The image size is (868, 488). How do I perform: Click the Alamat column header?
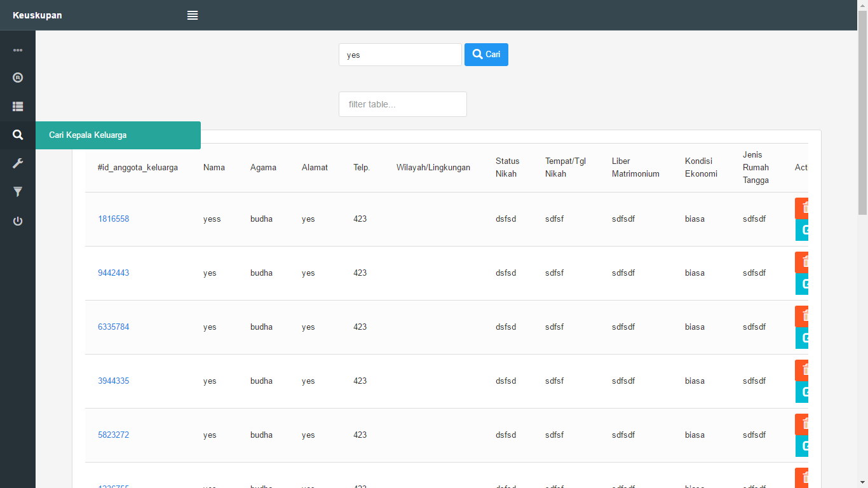tap(315, 168)
